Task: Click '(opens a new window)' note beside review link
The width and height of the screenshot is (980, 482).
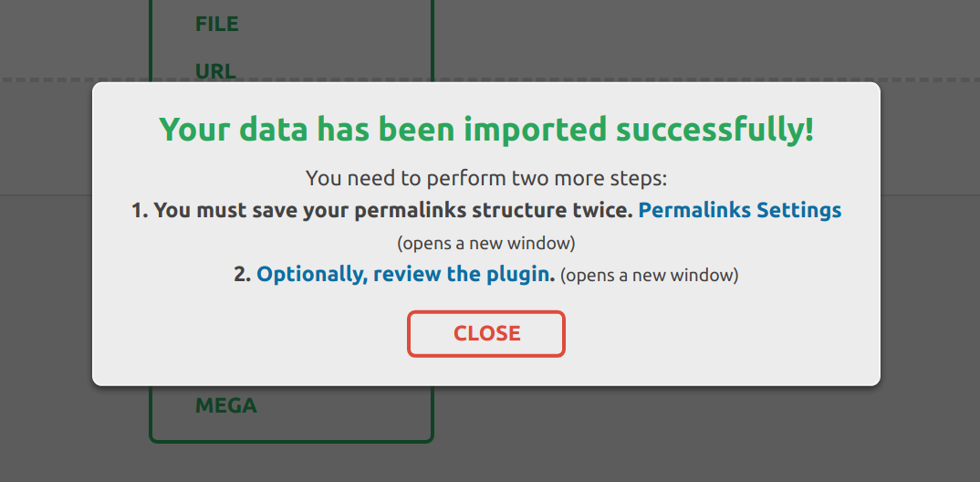Action: [649, 275]
